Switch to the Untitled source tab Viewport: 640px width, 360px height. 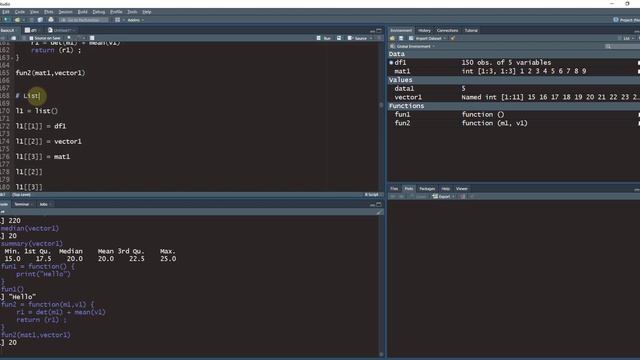coord(62,30)
